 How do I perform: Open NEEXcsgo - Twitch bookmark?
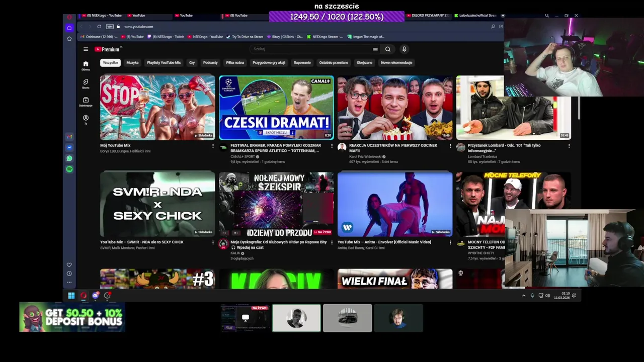coord(166,37)
